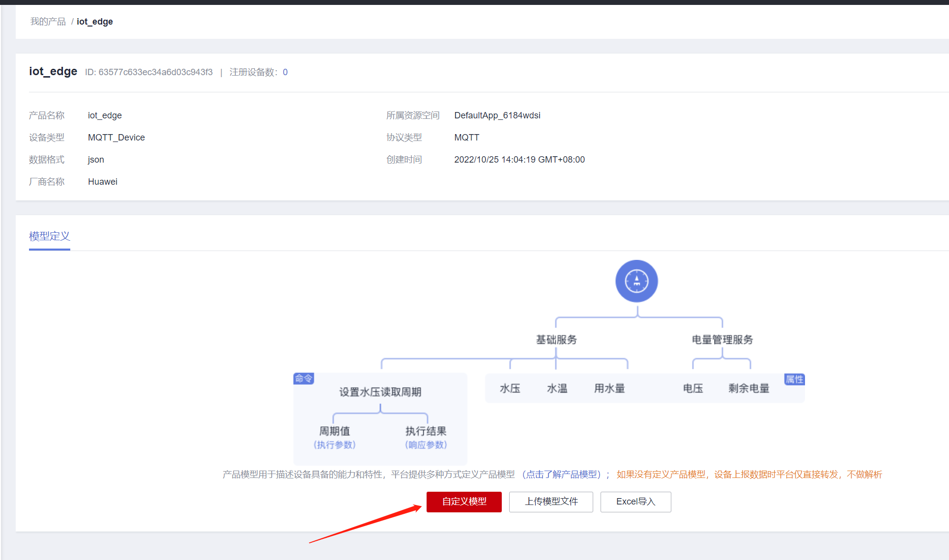Click the iot_edge breadcrumb item
This screenshot has height=560, width=949.
click(95, 22)
